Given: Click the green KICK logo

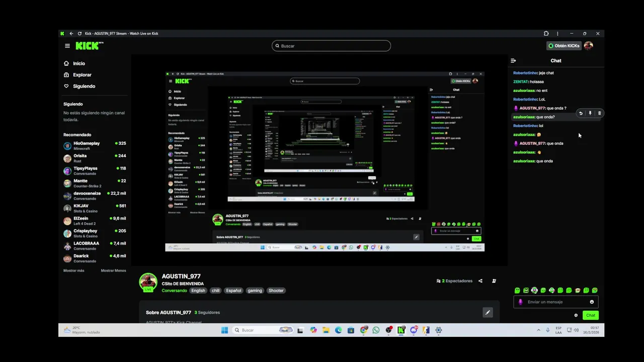Looking at the screenshot, I should pos(89,46).
